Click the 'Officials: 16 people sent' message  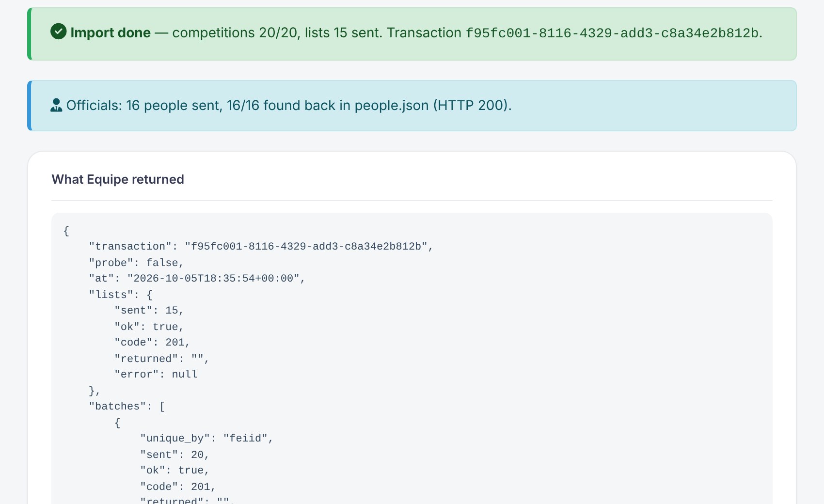tap(289, 105)
